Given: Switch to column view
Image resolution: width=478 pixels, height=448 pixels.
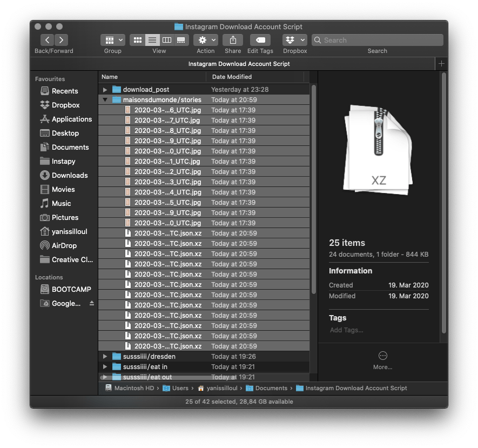Looking at the screenshot, I should (167, 40).
